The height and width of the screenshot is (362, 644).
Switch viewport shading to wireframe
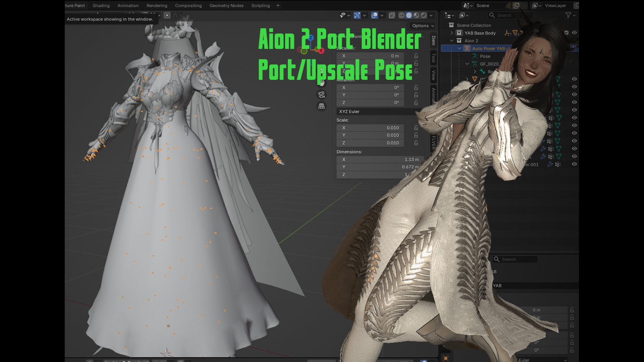pyautogui.click(x=401, y=15)
